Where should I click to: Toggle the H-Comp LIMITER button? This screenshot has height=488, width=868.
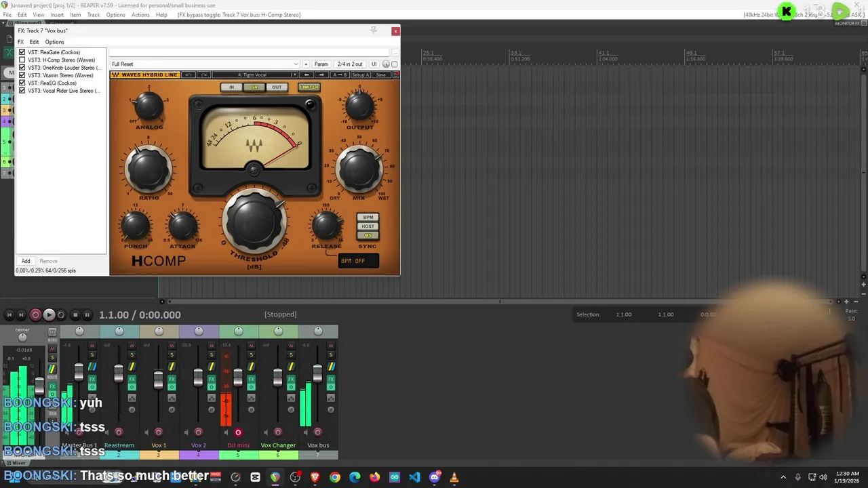[309, 87]
